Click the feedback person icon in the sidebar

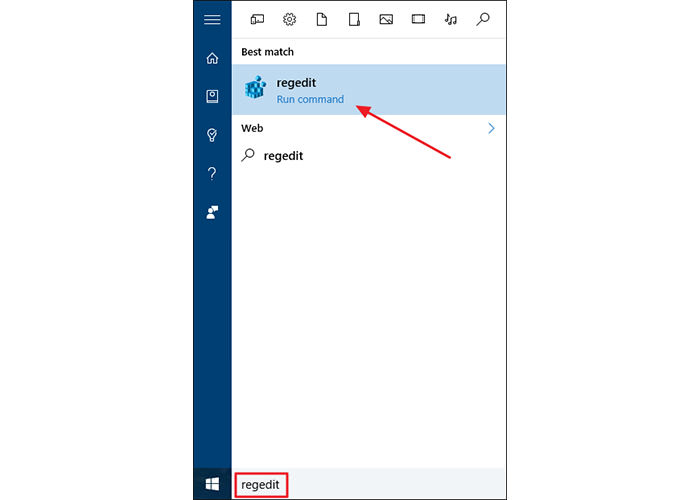pos(212,212)
